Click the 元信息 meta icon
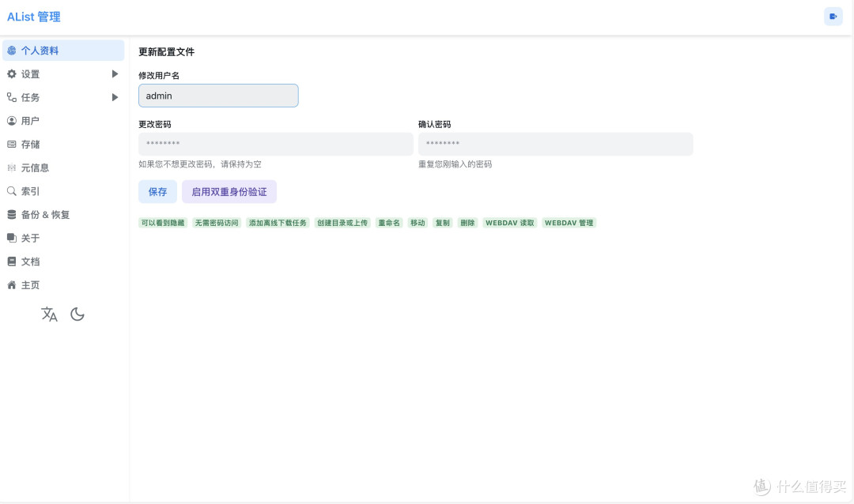This screenshot has height=504, width=854. click(x=11, y=167)
